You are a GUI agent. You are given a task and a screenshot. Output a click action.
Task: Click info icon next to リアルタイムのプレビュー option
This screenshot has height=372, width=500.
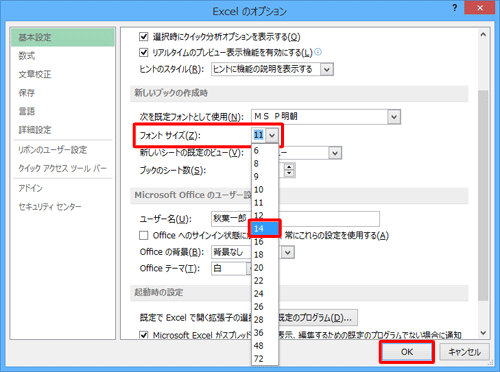318,52
